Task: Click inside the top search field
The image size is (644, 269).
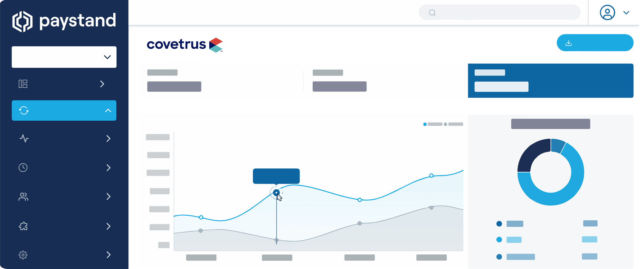Action: click(x=499, y=12)
